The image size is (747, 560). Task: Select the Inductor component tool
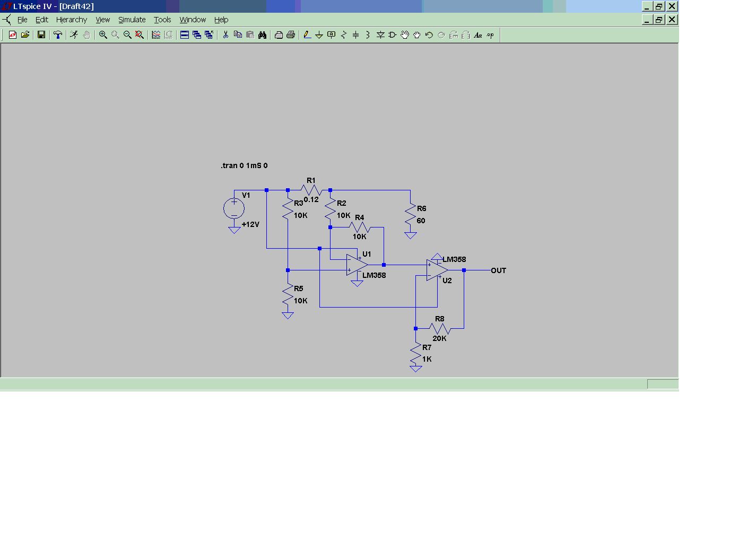click(368, 35)
